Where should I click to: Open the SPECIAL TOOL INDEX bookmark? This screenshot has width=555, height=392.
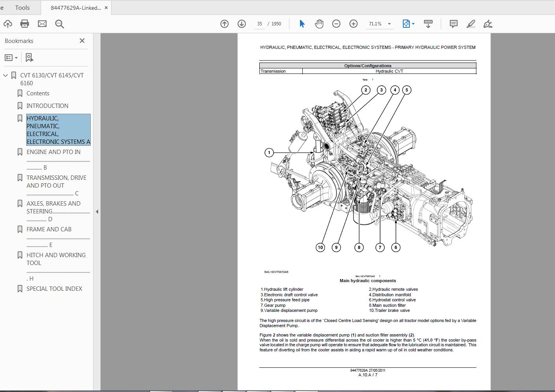click(x=54, y=289)
